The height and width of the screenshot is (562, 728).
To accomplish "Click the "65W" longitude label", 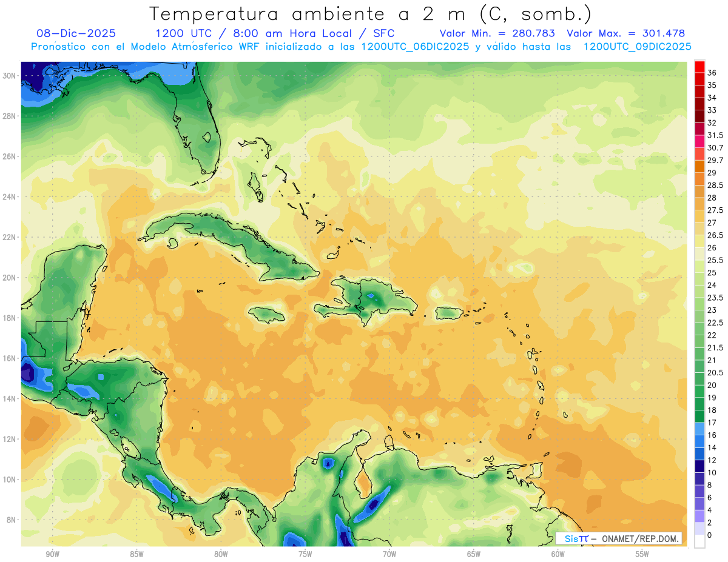I will [x=474, y=554].
